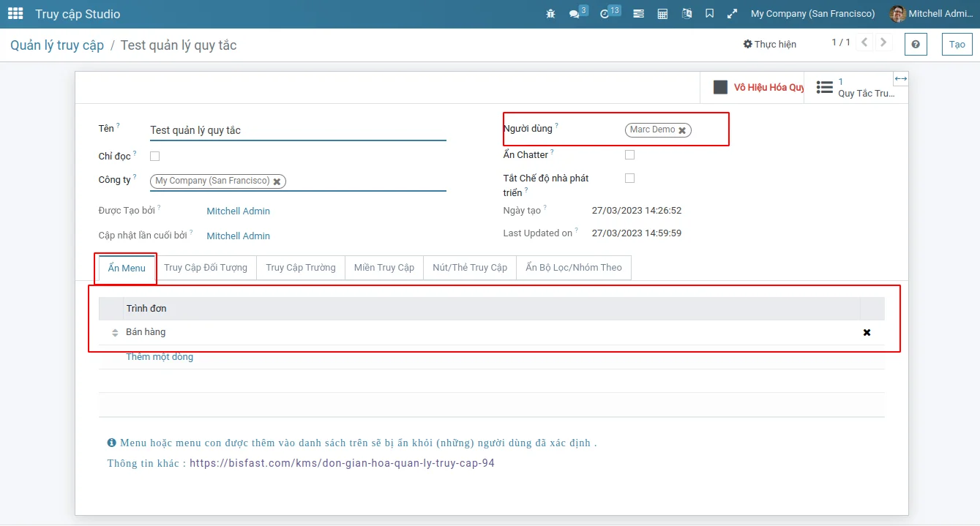Remove the Marc Demo user tag
The image size is (980, 526).
[x=682, y=130]
